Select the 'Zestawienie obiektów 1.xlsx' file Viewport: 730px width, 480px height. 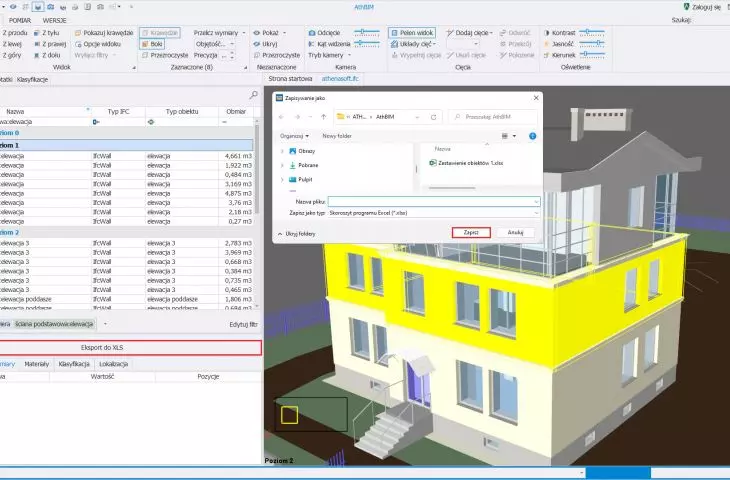466,163
